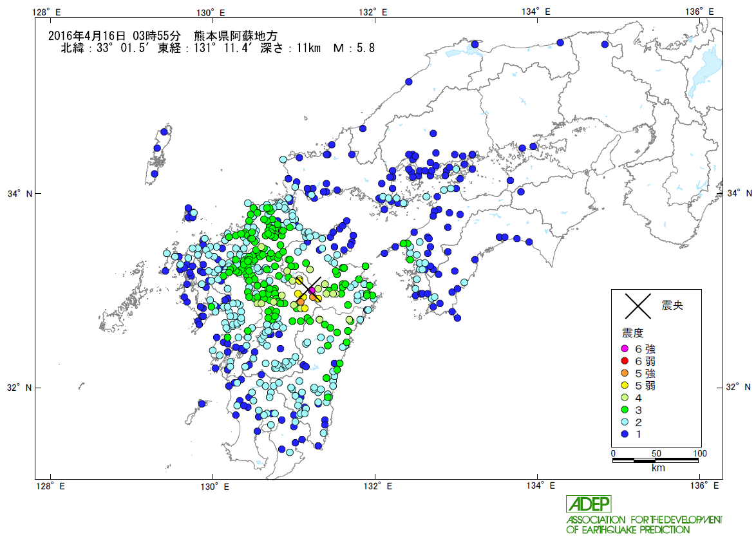Click the 100 label on scale bar
This screenshot has height=537, width=756.
point(699,453)
